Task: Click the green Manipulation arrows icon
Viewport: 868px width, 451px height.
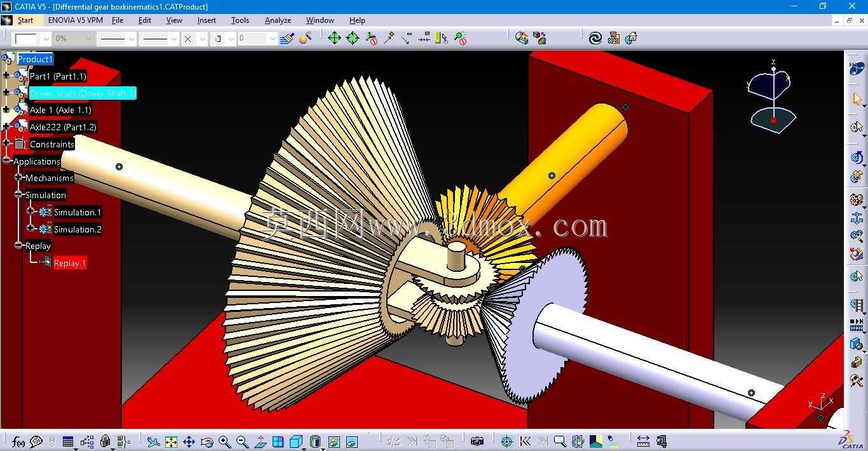Action: [x=334, y=38]
